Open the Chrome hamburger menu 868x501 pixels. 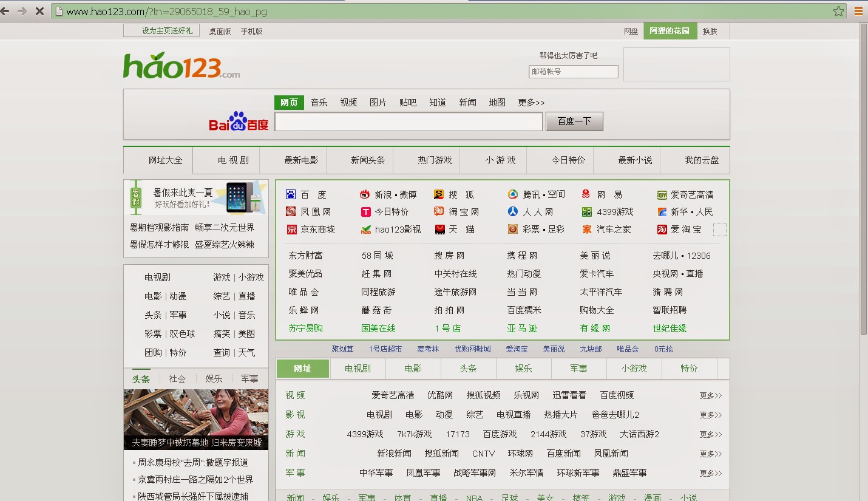(858, 11)
